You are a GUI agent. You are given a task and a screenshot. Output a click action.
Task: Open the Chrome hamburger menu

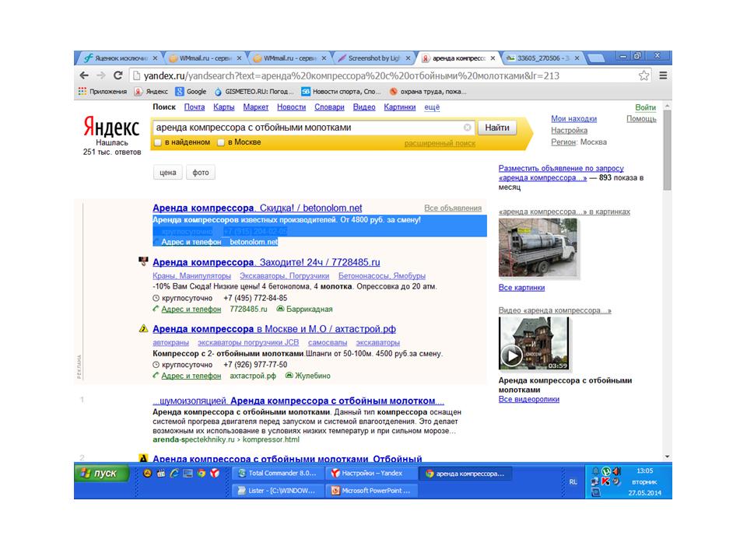click(x=663, y=75)
